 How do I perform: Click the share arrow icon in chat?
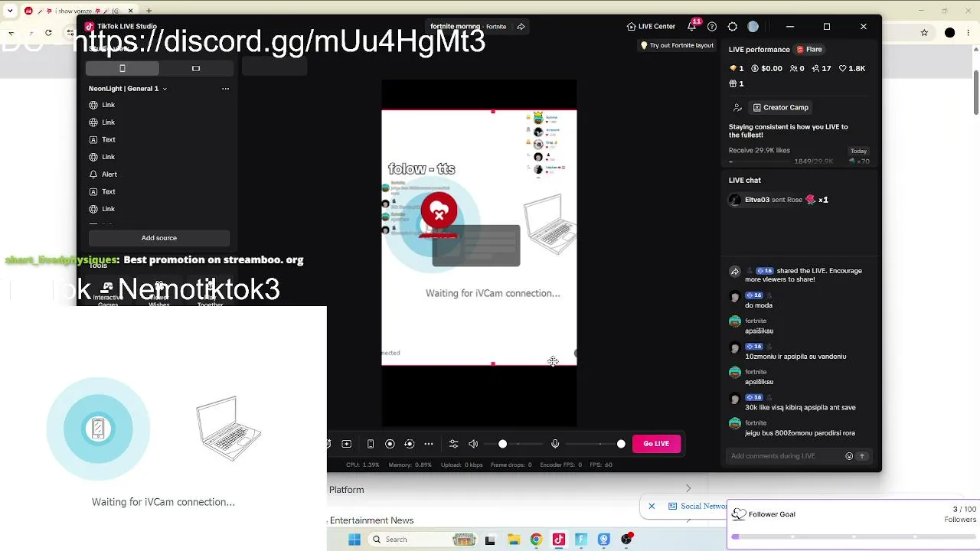point(735,272)
